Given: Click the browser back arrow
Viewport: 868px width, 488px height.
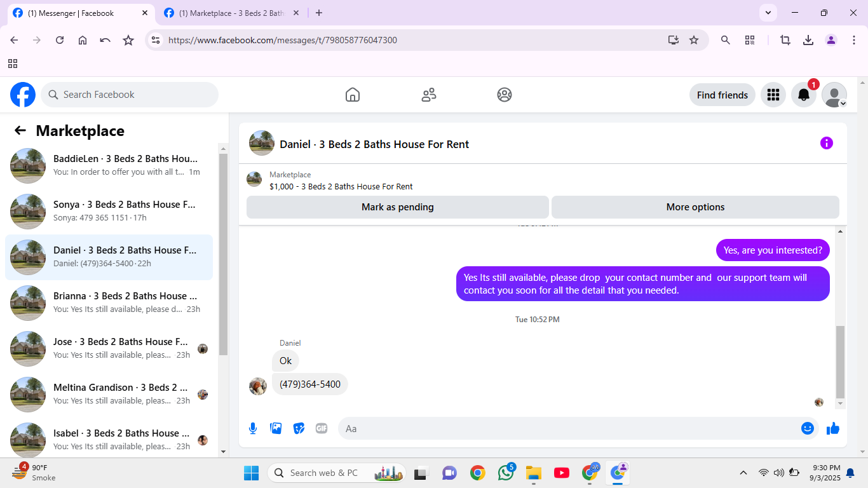Looking at the screenshot, I should (x=14, y=40).
